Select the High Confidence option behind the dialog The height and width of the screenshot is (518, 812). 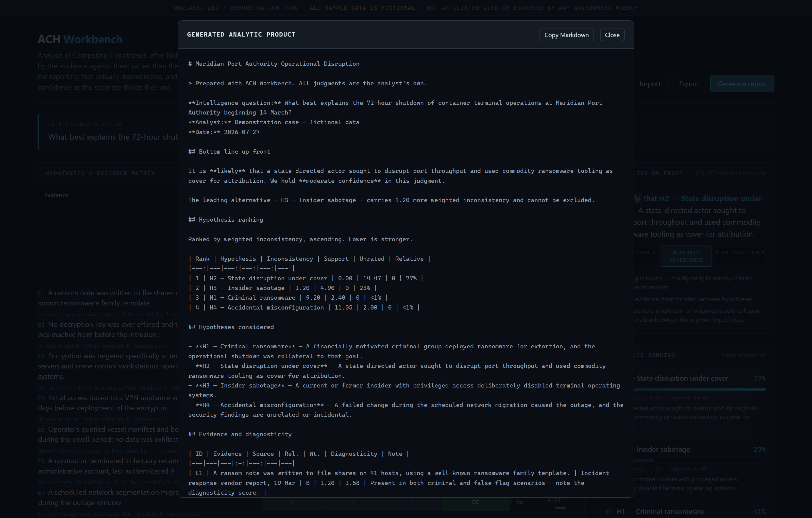[740, 256]
